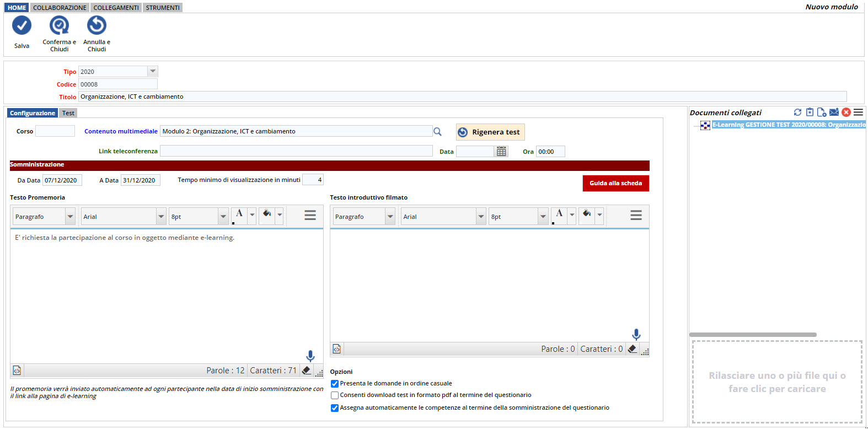Viewport: 868px width, 429px height.
Task: Open text color picker in Testo Promemoria
Action: 252,215
